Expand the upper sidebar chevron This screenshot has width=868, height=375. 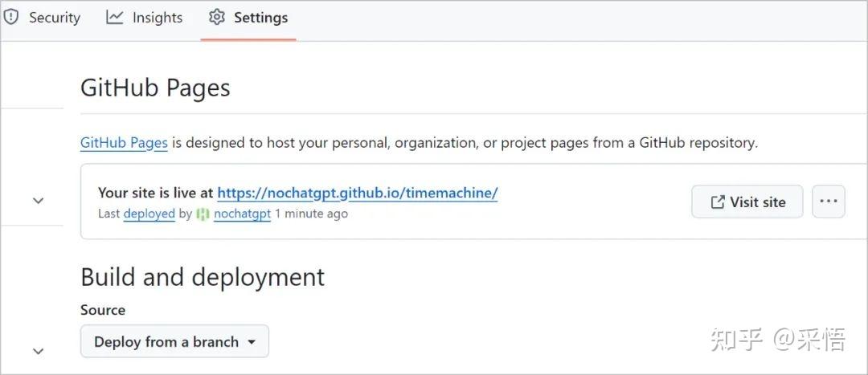[38, 201]
